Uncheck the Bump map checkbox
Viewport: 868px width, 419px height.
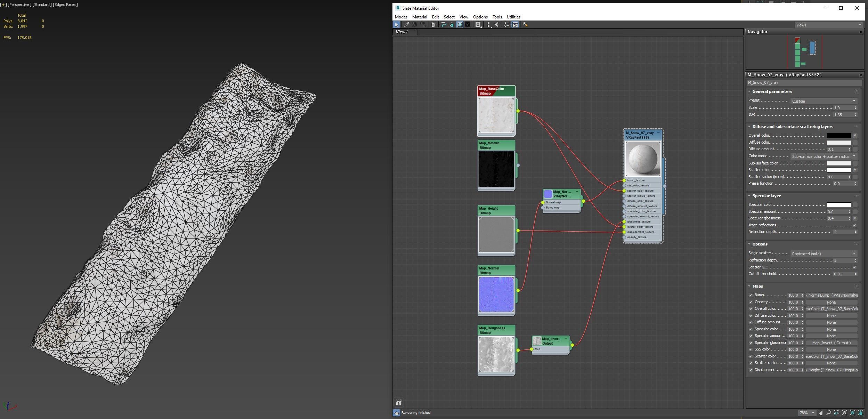pos(751,295)
